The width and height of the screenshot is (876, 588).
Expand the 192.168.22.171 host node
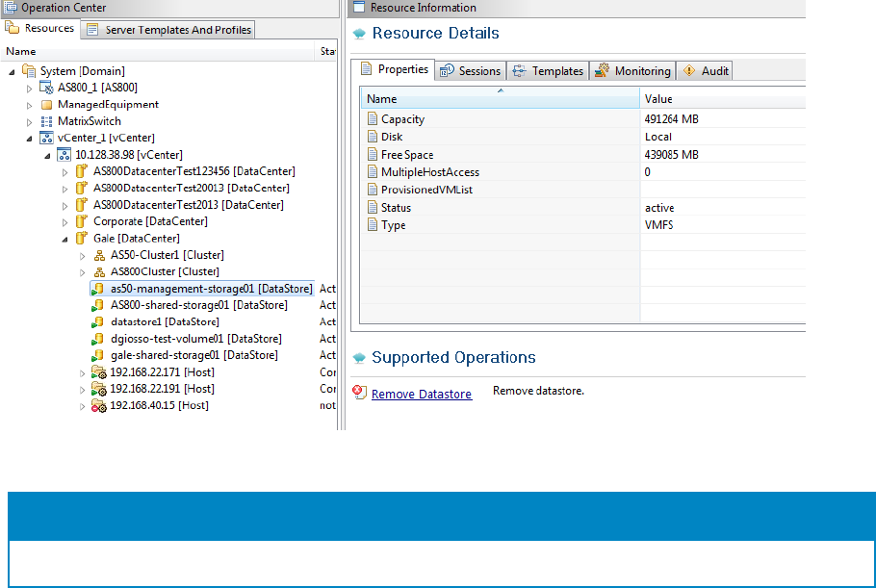[82, 372]
